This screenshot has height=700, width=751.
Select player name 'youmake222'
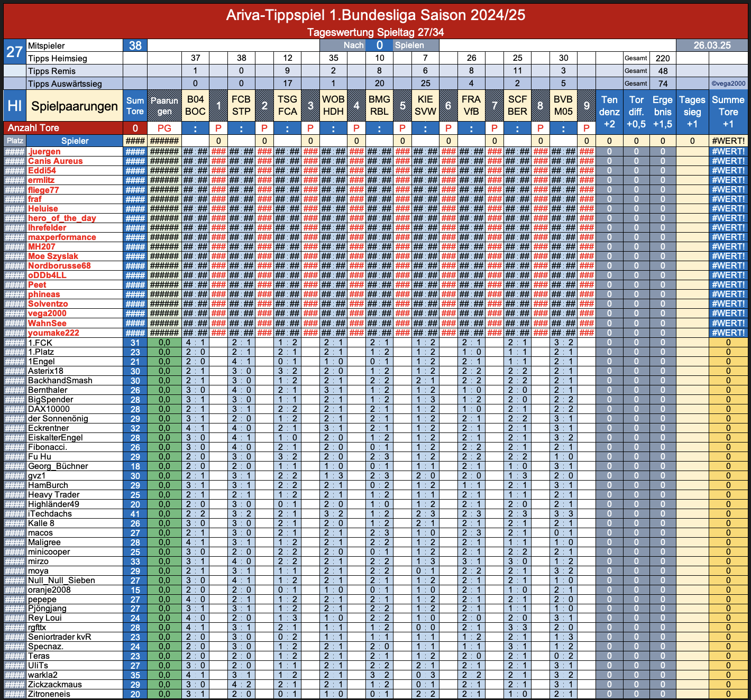click(x=53, y=333)
